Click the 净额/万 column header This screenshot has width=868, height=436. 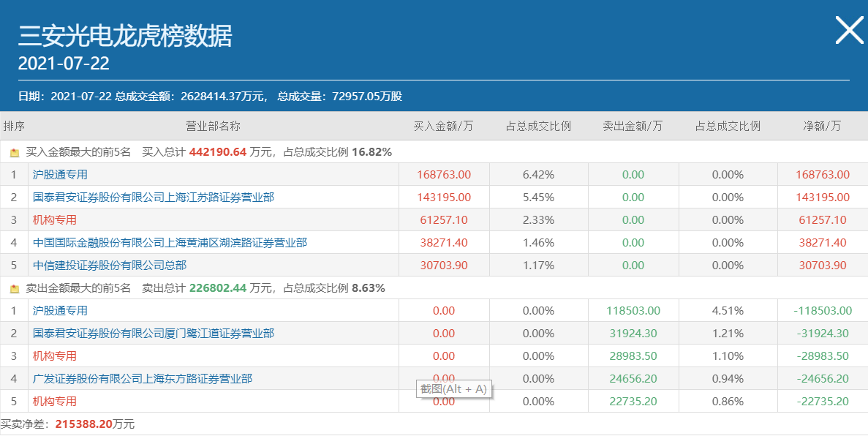point(823,126)
